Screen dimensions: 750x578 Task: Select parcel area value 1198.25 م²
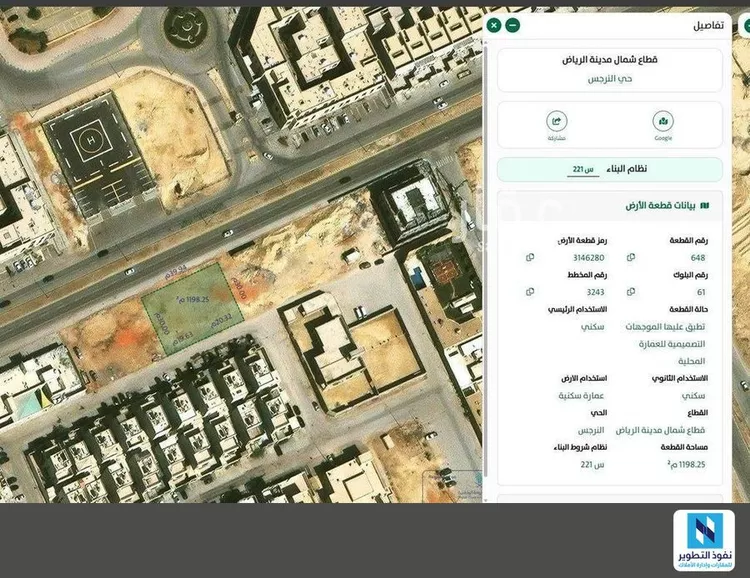coord(686,464)
